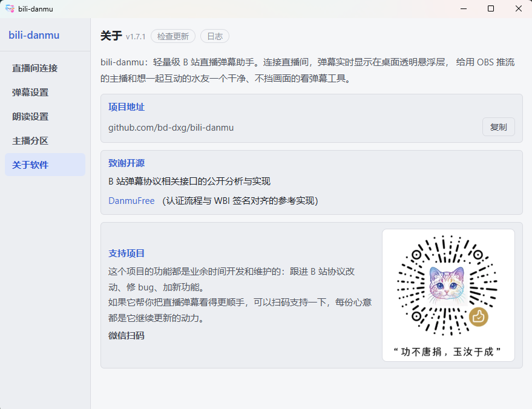Go to 主播分区 in the sidebar
Image resolution: width=532 pixels, height=409 pixels.
(45, 140)
